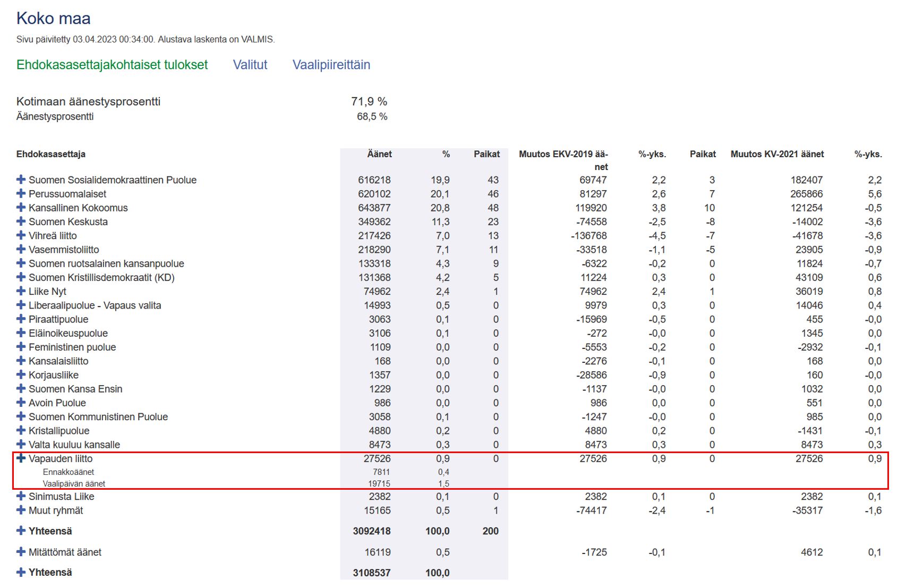Expand Mitättömät äänet plus icon
Viewport: 906px width, 588px height.
click(x=21, y=552)
